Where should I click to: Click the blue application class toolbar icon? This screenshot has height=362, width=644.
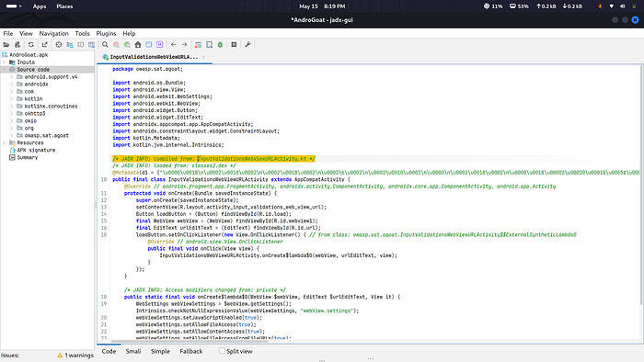149,45
